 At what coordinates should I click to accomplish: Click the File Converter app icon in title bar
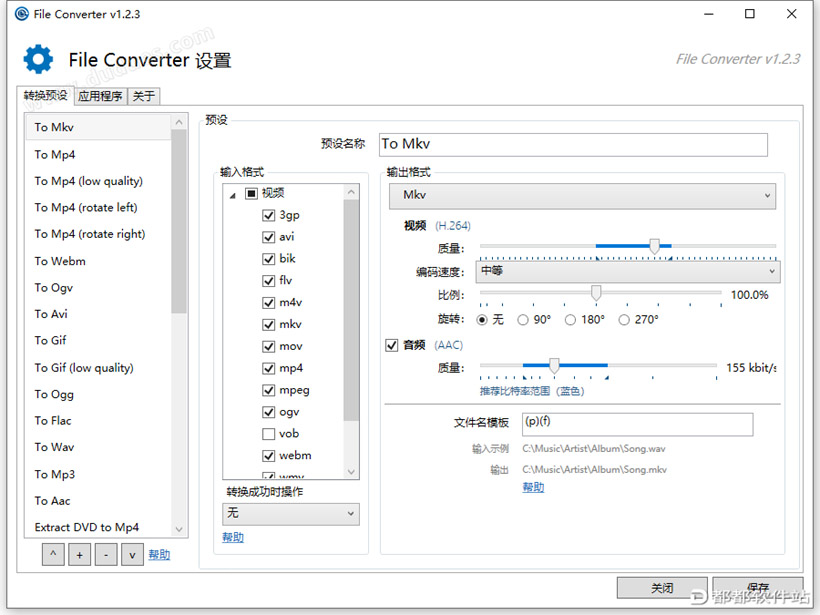tap(22, 14)
